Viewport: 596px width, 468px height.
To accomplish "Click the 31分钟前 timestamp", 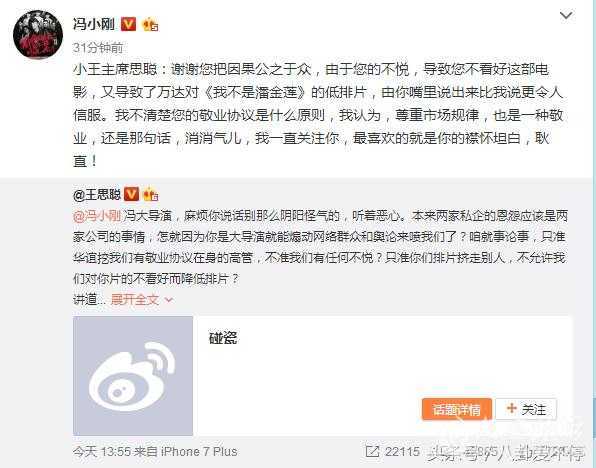I will 98,48.
